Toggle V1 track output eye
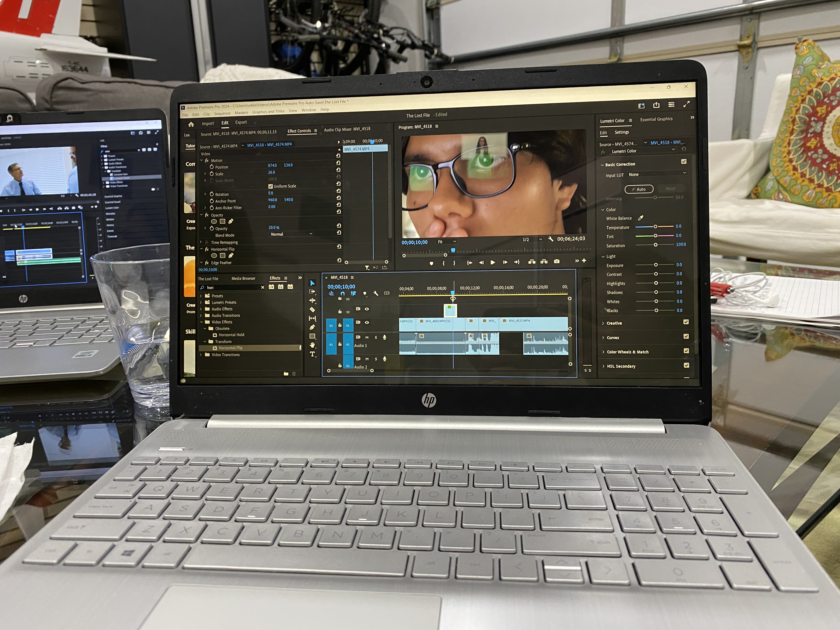 coord(367,323)
